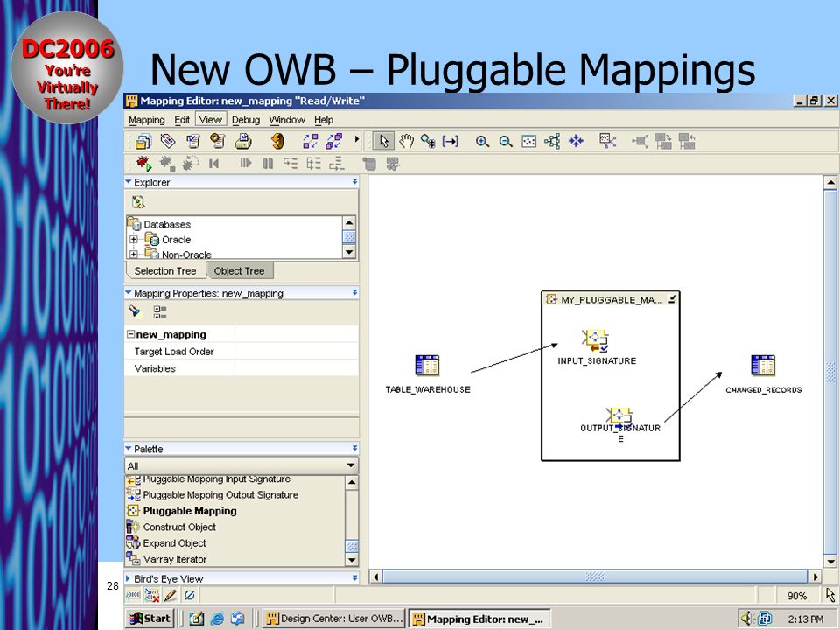Click the TABLE_WAREHOUSE table icon on canvas
The width and height of the screenshot is (840, 630).
coord(427,366)
